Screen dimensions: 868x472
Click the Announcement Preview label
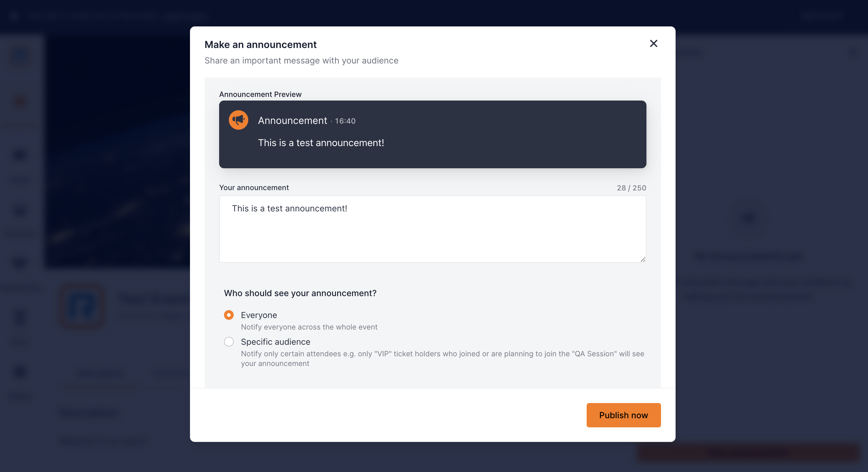pos(260,94)
